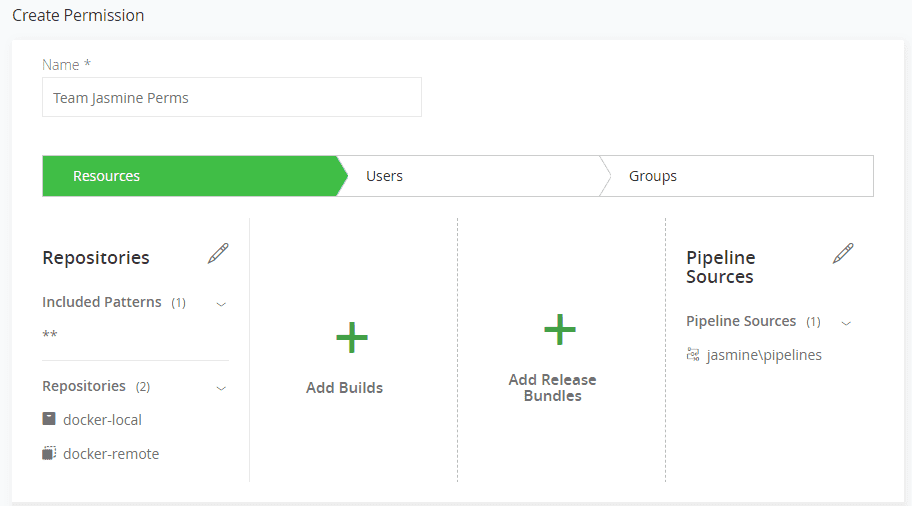Switch to the Users step tab
This screenshot has height=506, width=912.
(384, 176)
